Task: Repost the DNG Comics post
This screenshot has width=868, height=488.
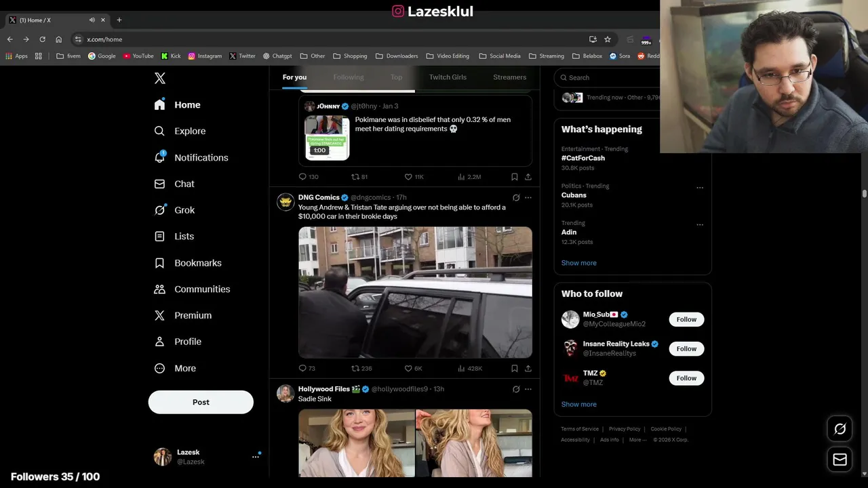Action: (x=361, y=369)
